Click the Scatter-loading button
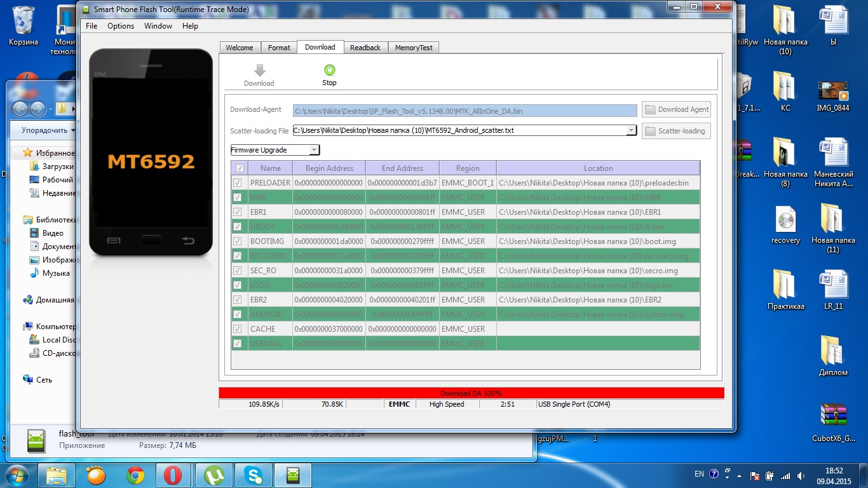 pyautogui.click(x=676, y=131)
